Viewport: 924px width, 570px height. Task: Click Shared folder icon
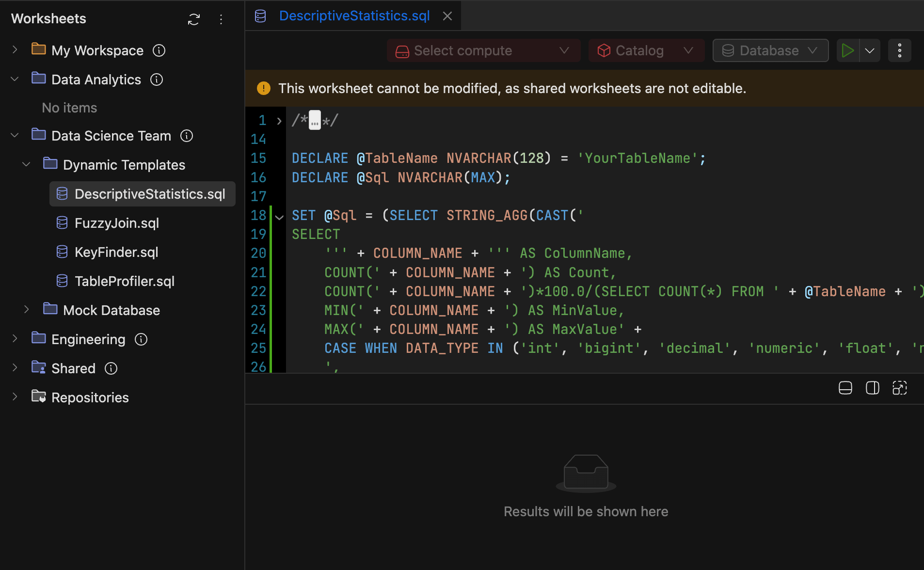pos(39,367)
